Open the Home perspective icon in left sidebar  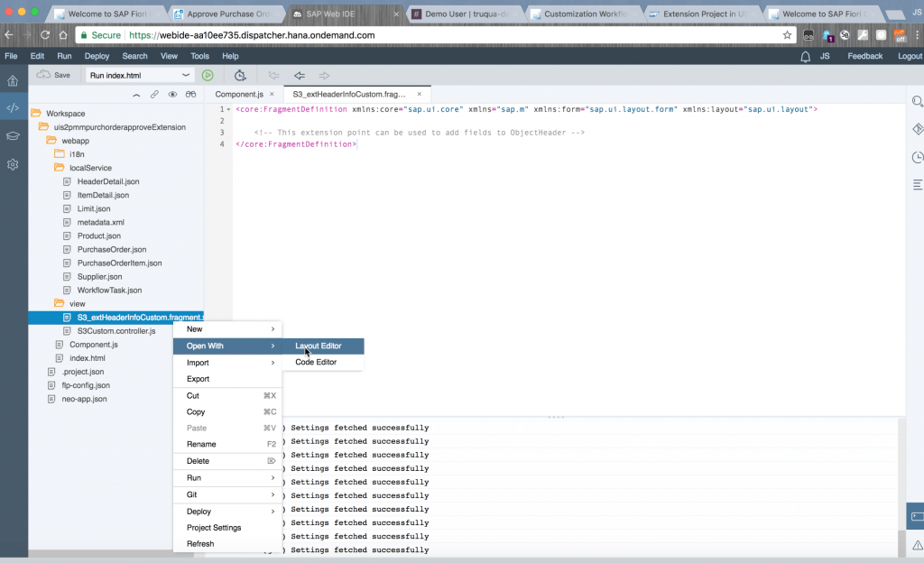click(x=13, y=80)
